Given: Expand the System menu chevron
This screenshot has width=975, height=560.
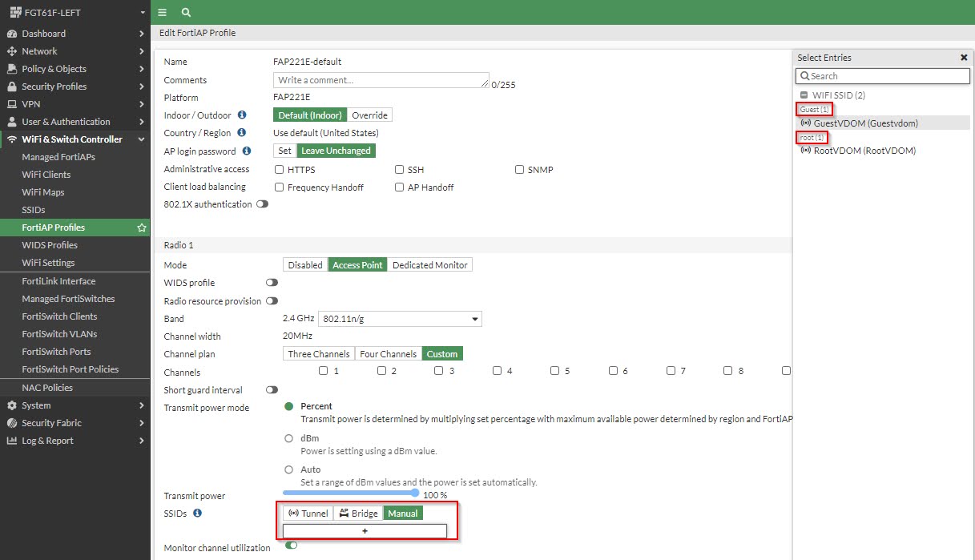Looking at the screenshot, I should tap(141, 405).
